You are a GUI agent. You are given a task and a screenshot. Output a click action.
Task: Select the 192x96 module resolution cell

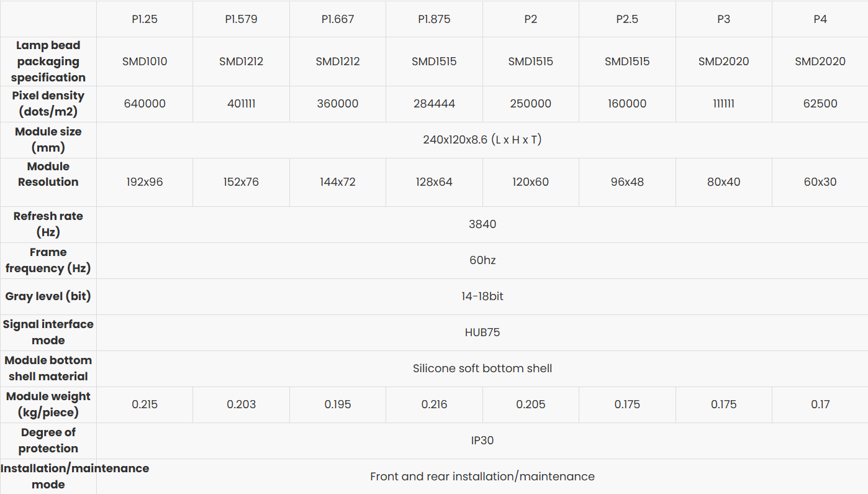[145, 182]
